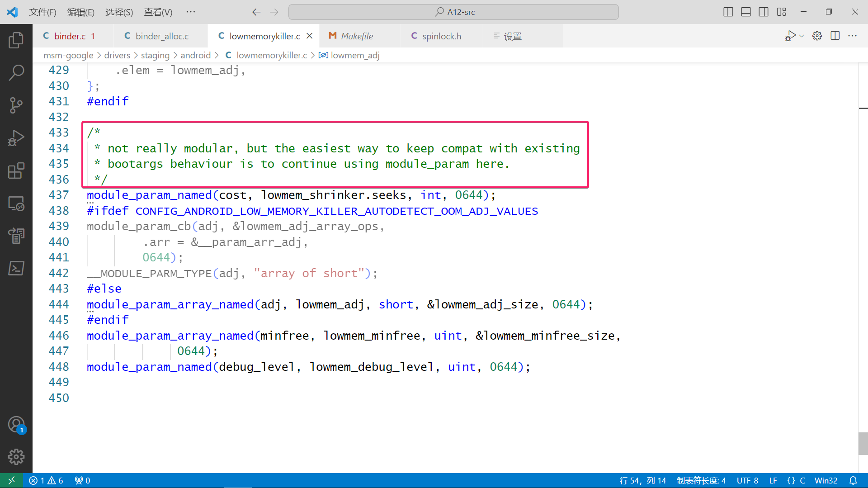Open the Search view in sidebar

point(16,72)
